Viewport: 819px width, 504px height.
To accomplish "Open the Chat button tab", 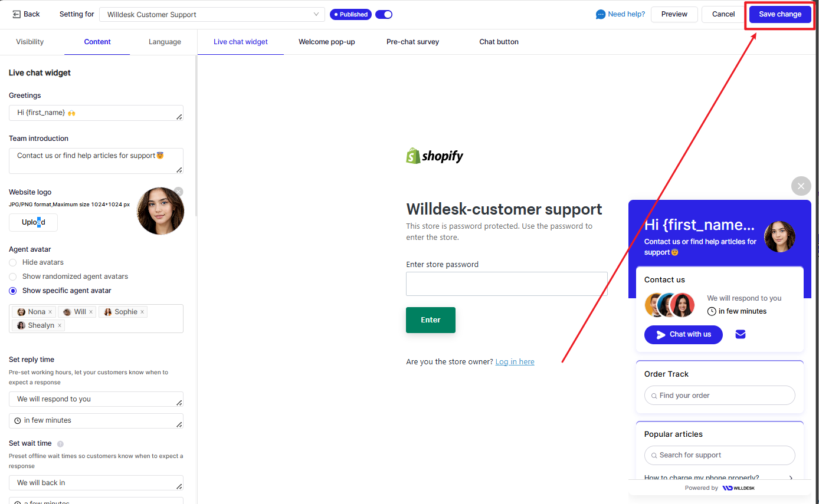I will click(499, 42).
